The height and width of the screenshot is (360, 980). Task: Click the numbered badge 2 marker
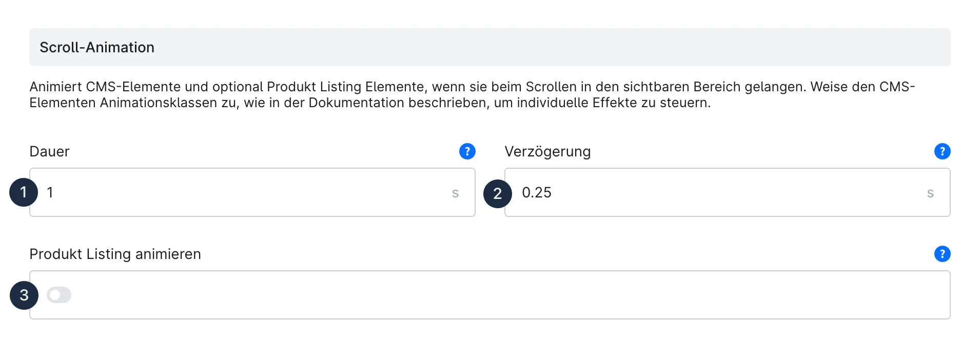[497, 193]
